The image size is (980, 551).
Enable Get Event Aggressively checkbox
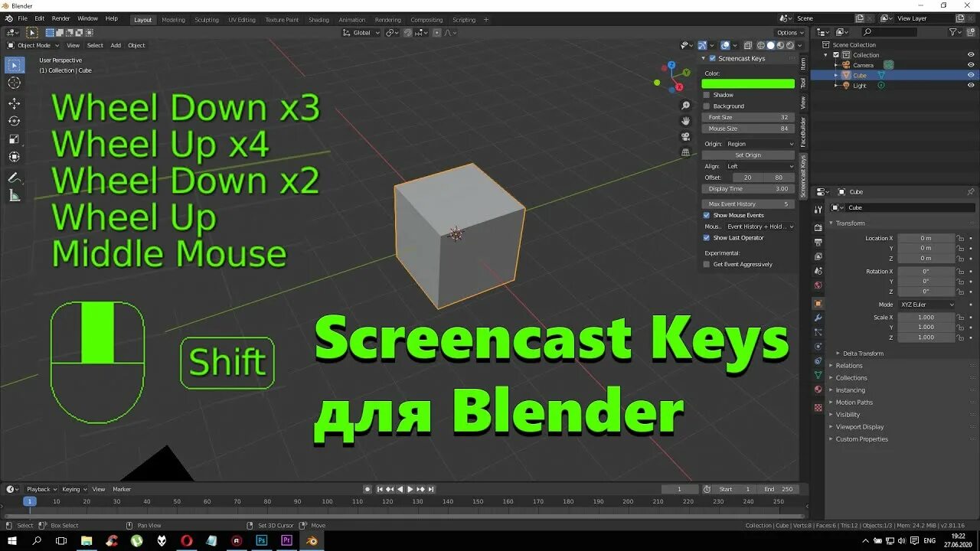pyautogui.click(x=707, y=264)
